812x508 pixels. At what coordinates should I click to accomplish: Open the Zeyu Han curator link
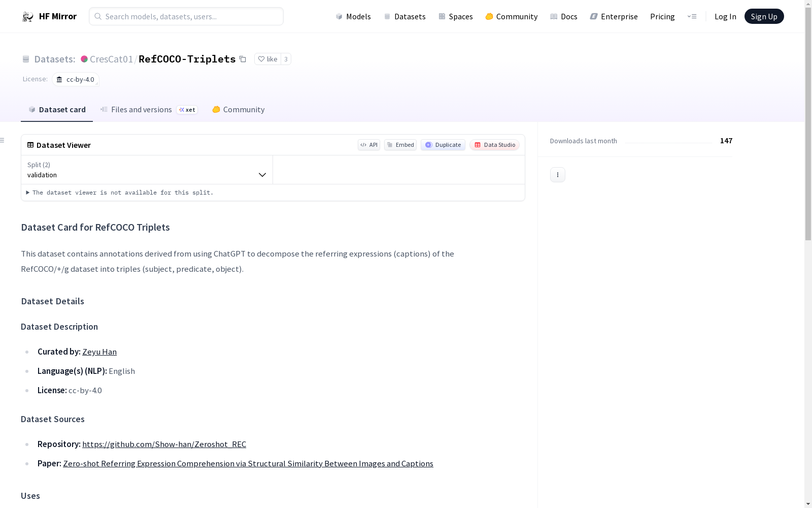99,352
